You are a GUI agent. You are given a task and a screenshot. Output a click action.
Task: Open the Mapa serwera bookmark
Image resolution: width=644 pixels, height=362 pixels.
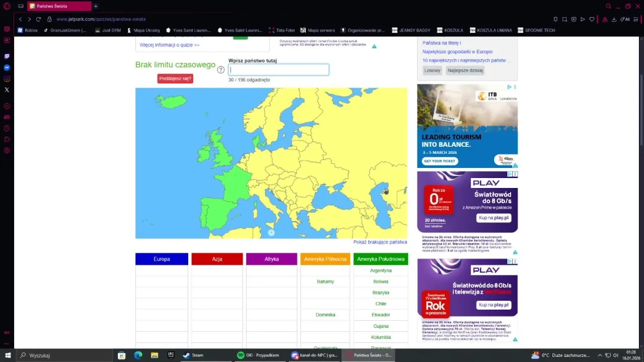[x=317, y=30]
